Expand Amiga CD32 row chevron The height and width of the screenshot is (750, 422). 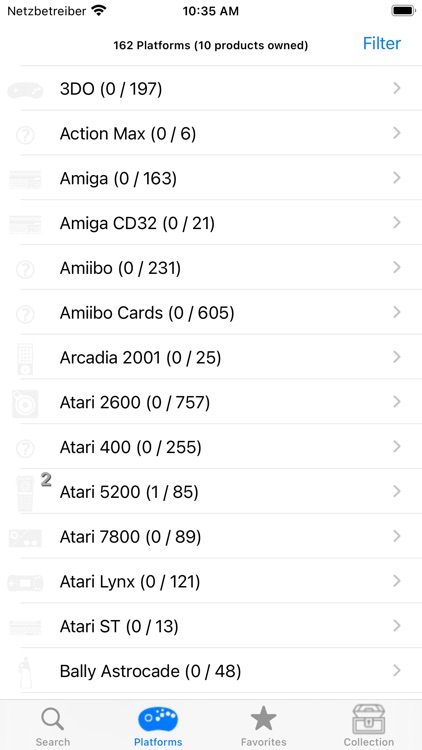pyautogui.click(x=397, y=222)
